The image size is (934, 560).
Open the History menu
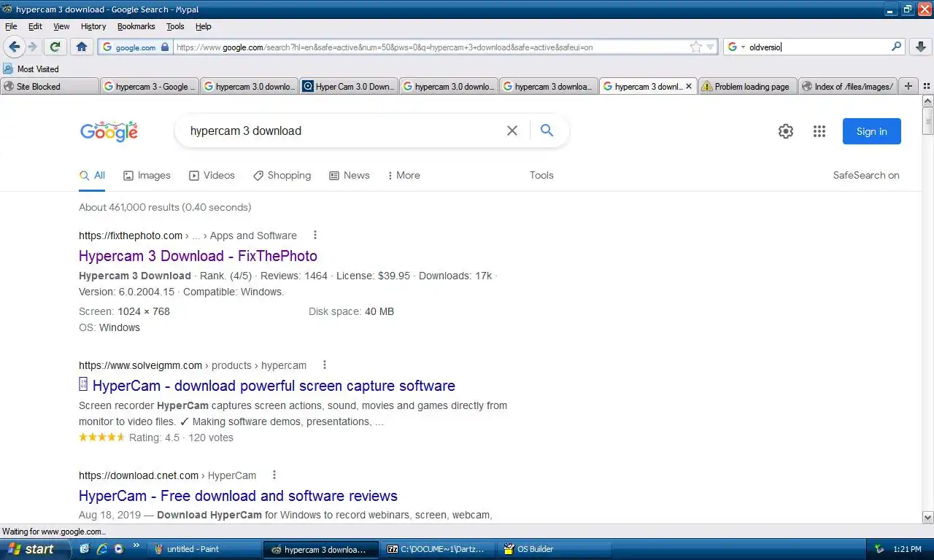coord(93,26)
